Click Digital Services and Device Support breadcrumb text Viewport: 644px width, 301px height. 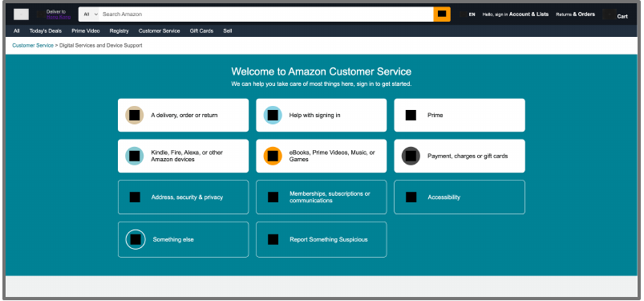(100, 46)
